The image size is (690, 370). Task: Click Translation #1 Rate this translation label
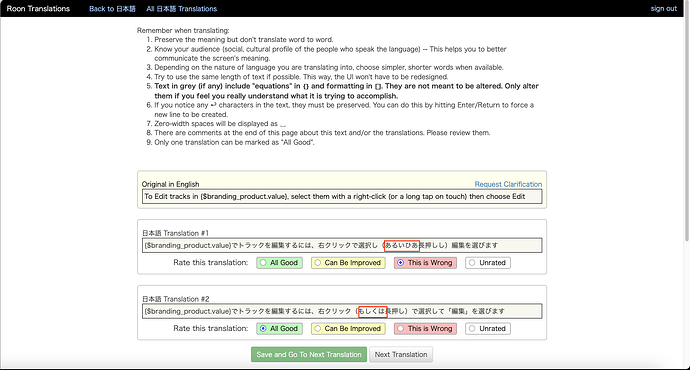(211, 263)
